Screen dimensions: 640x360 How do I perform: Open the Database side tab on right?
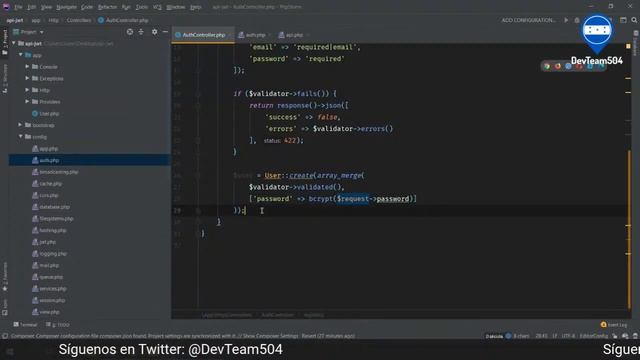click(x=636, y=43)
